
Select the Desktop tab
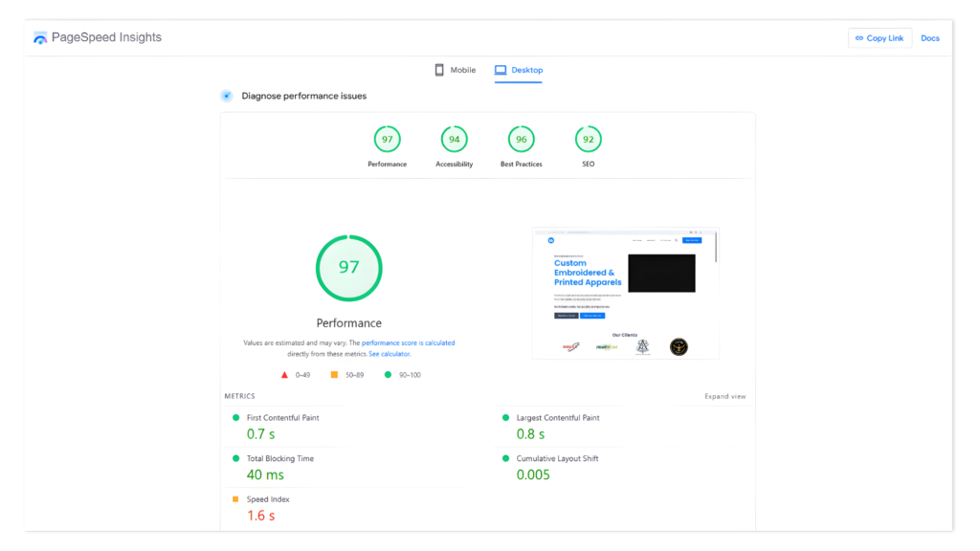coord(519,70)
